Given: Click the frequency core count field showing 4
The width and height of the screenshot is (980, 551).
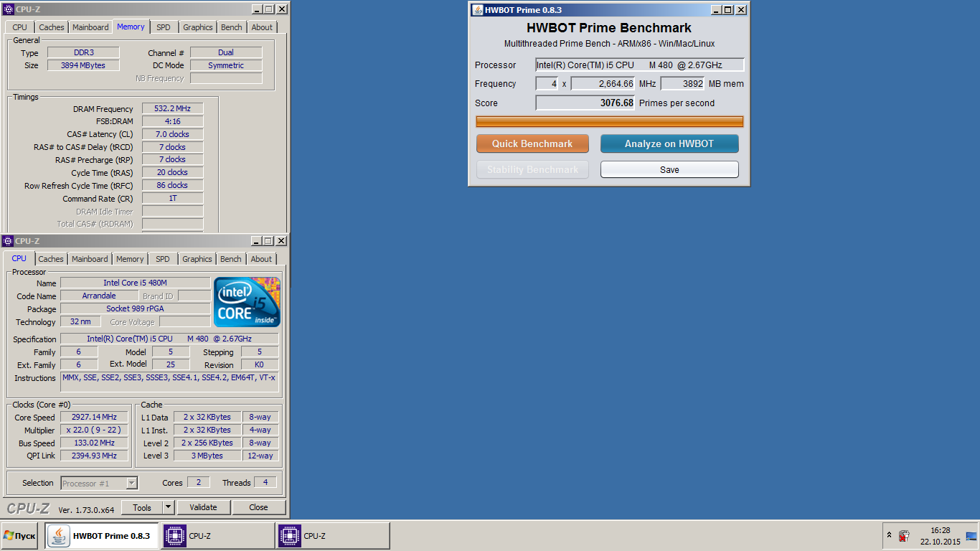Looking at the screenshot, I should (547, 84).
